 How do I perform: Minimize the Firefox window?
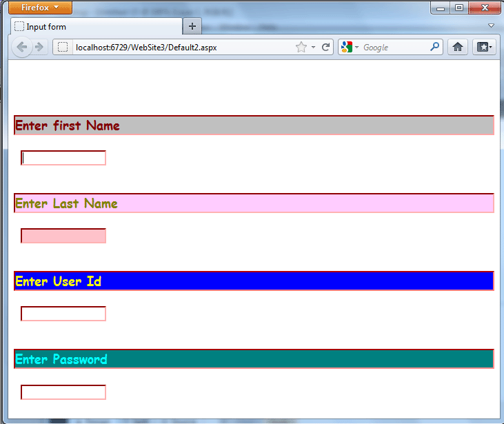441,8
